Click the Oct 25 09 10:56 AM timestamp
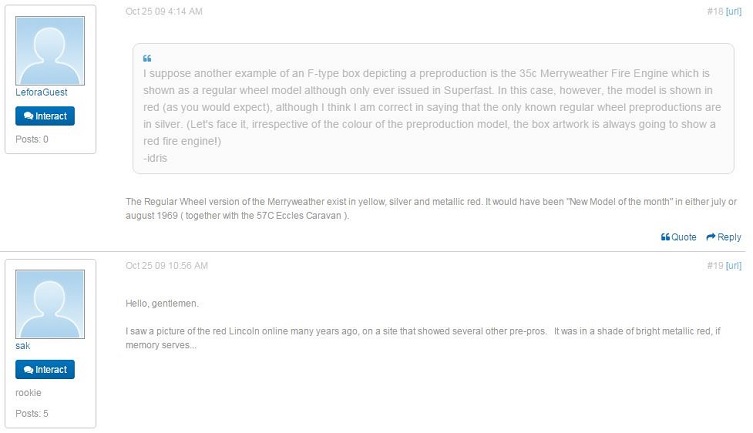This screenshot has height=433, width=753. [167, 266]
